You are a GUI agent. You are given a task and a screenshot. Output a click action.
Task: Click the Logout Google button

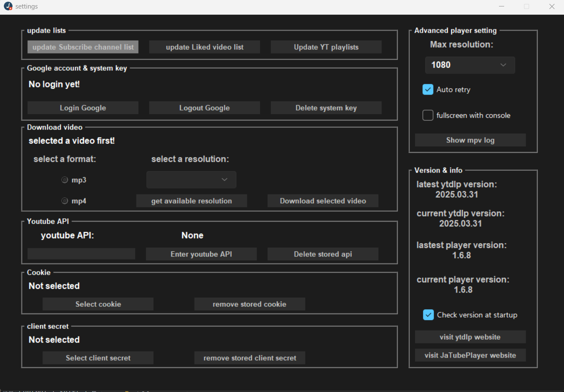tap(205, 108)
